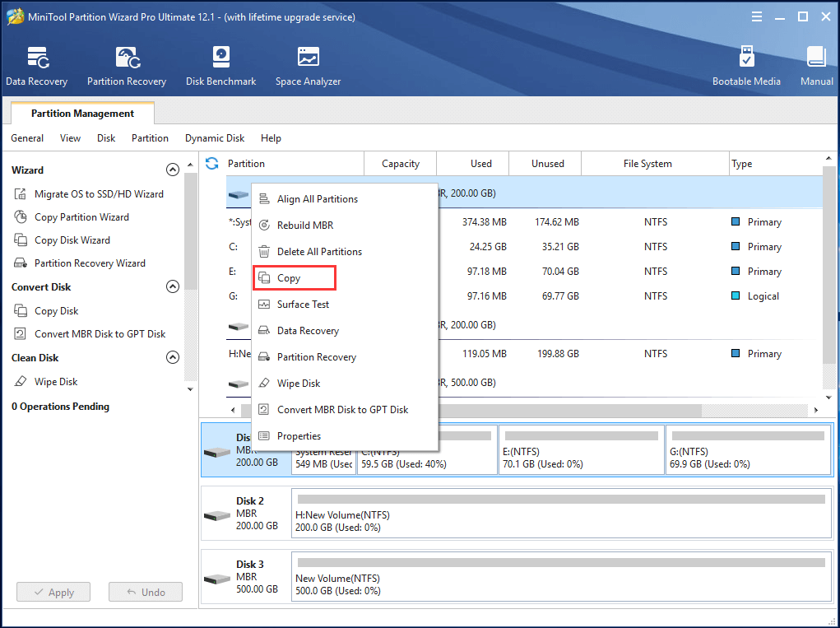This screenshot has width=840, height=628.
Task: Choose Copy from the disk context menu
Action: tap(294, 278)
